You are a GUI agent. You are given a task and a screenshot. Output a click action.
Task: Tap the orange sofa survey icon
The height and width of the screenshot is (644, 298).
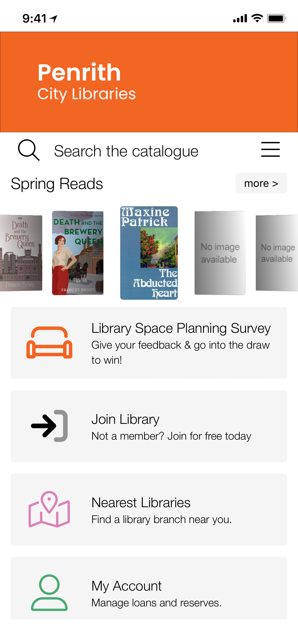click(49, 343)
